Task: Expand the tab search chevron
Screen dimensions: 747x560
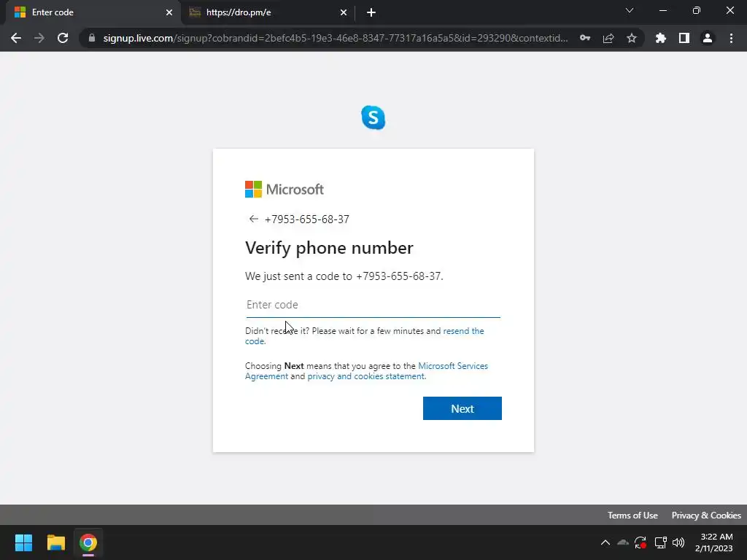Action: tap(630, 10)
